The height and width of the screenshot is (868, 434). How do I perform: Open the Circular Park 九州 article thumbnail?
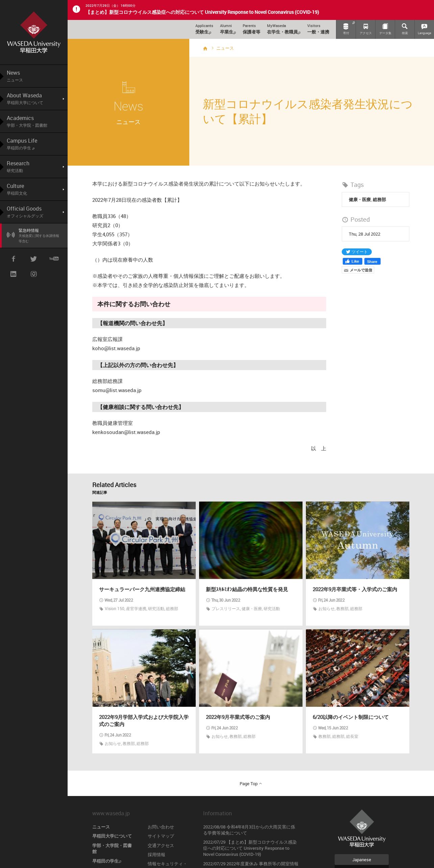tap(144, 540)
